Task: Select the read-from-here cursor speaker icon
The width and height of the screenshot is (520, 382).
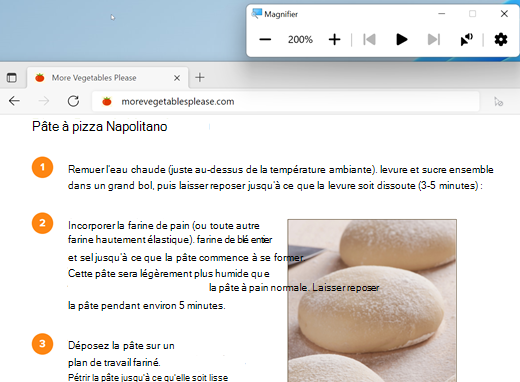Action: pyautogui.click(x=466, y=40)
